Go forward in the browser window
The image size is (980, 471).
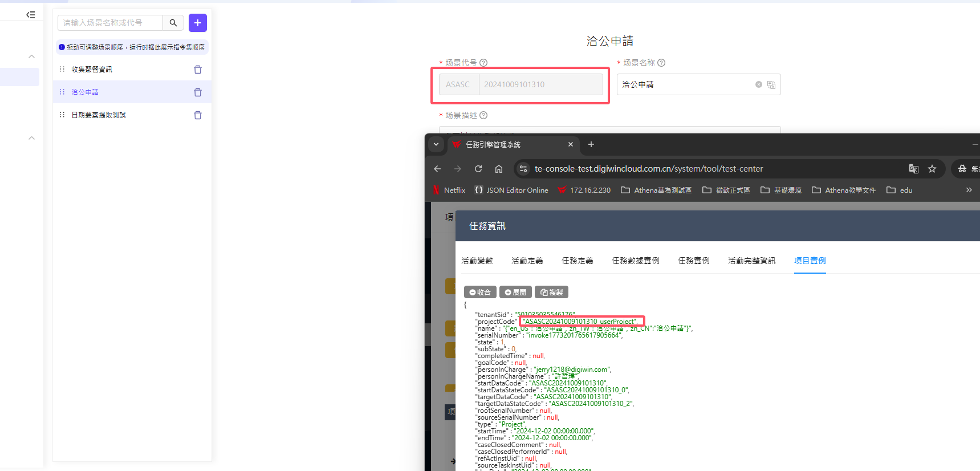click(458, 169)
